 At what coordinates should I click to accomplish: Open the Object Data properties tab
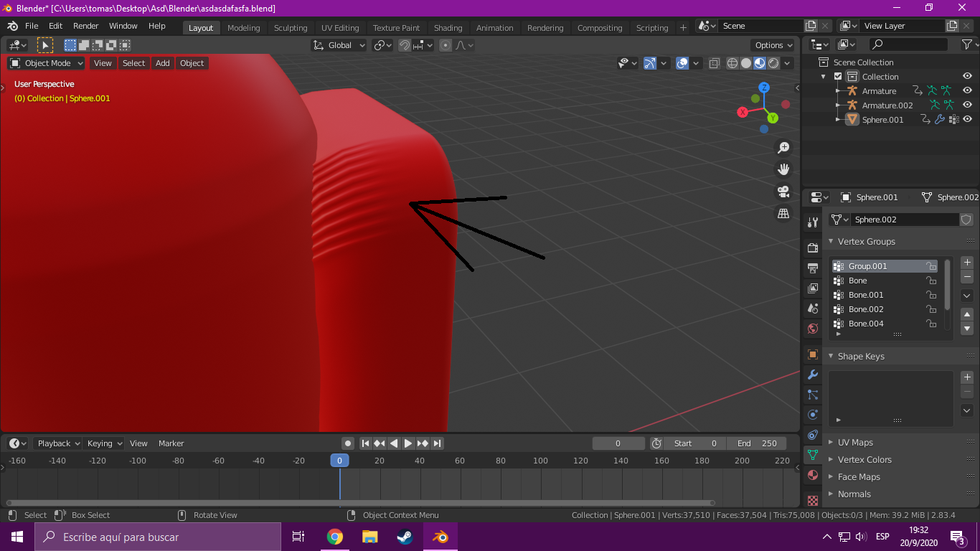813,454
